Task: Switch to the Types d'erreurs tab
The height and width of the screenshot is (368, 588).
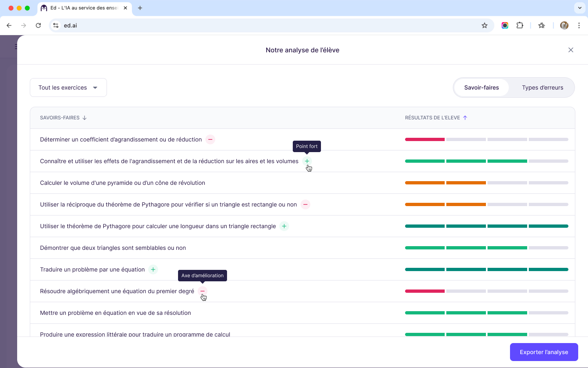Action: (x=542, y=88)
